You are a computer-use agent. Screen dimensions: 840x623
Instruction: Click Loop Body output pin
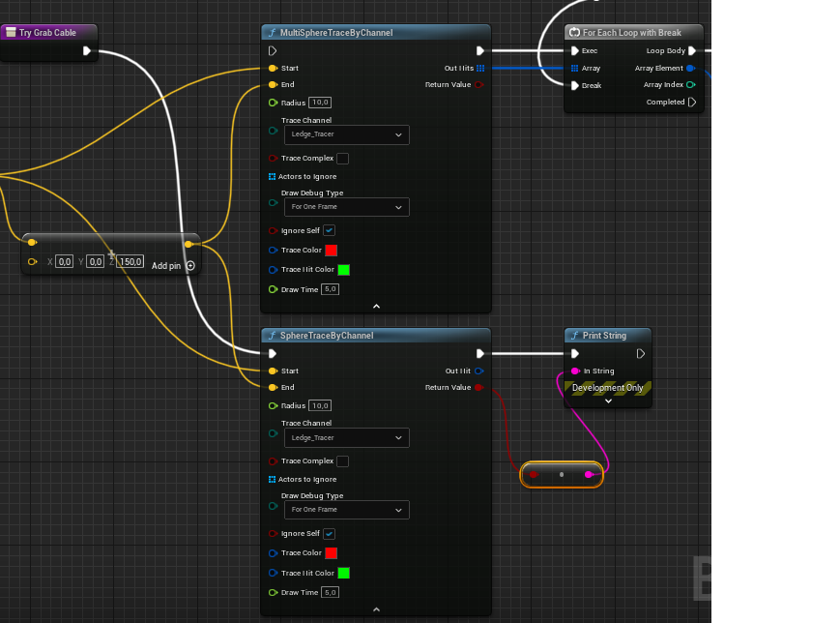point(692,51)
